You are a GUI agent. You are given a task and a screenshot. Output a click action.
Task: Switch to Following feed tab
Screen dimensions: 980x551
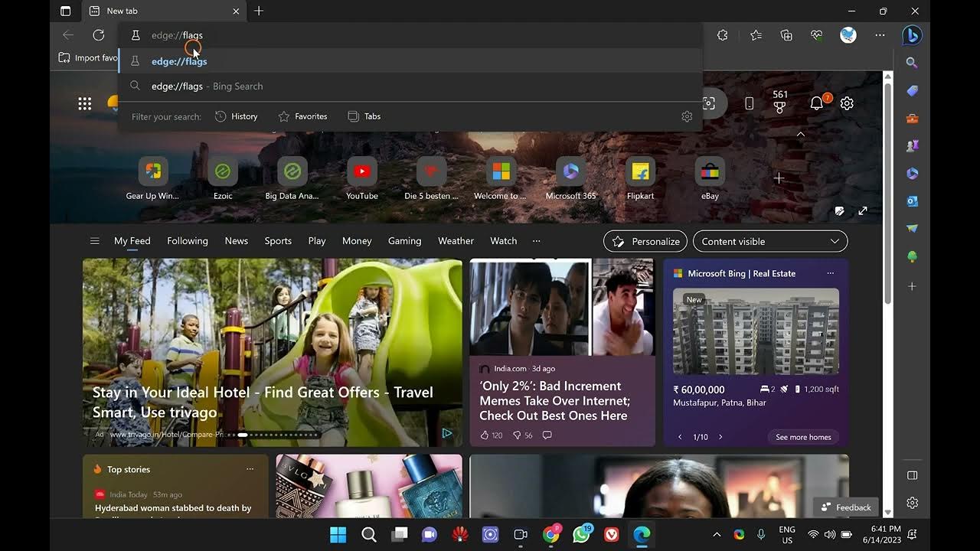pyautogui.click(x=188, y=241)
